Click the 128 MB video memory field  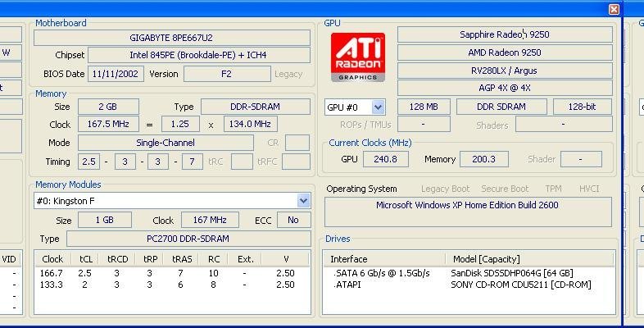click(x=424, y=107)
